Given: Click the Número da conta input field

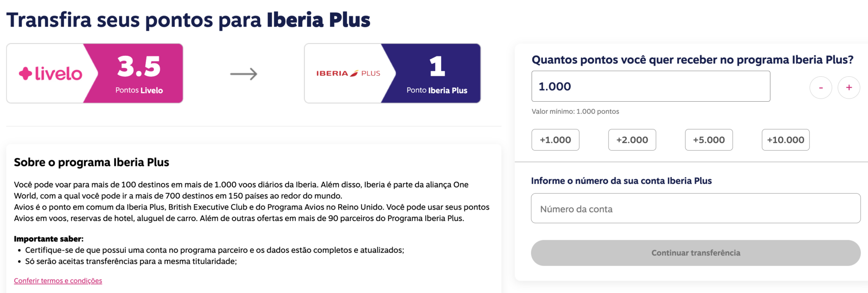Looking at the screenshot, I should coord(696,208).
